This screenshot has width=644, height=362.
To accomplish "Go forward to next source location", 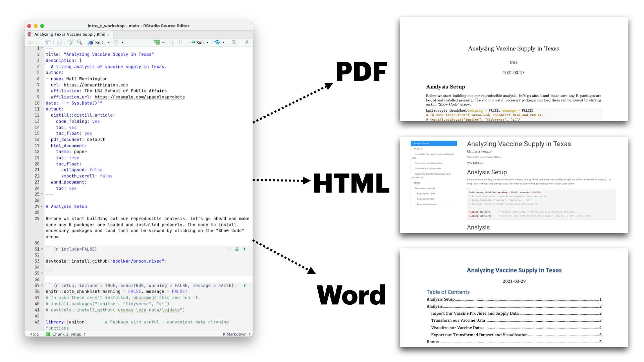I will point(37,42).
